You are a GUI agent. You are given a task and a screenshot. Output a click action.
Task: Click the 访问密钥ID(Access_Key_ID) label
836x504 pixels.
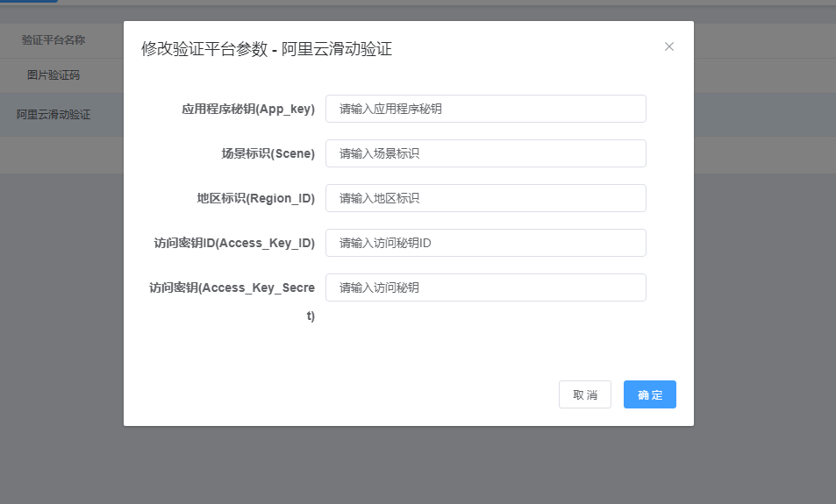[234, 243]
